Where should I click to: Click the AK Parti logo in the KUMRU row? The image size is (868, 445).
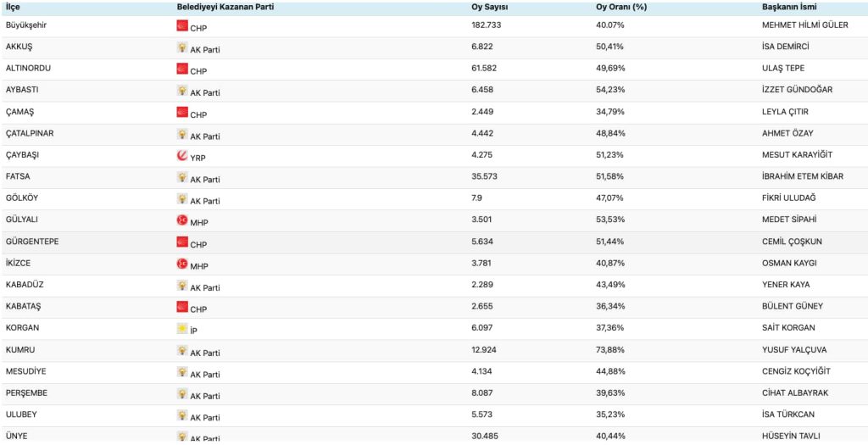[x=182, y=350]
